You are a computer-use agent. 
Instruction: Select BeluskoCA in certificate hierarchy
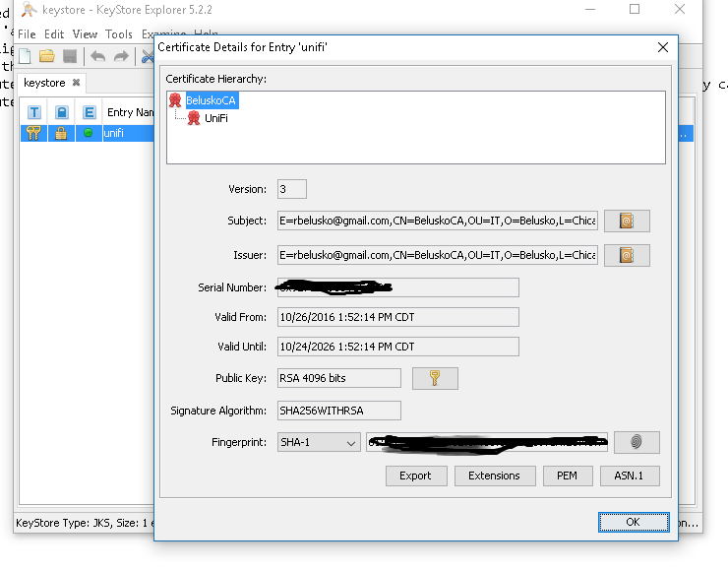pyautogui.click(x=211, y=100)
